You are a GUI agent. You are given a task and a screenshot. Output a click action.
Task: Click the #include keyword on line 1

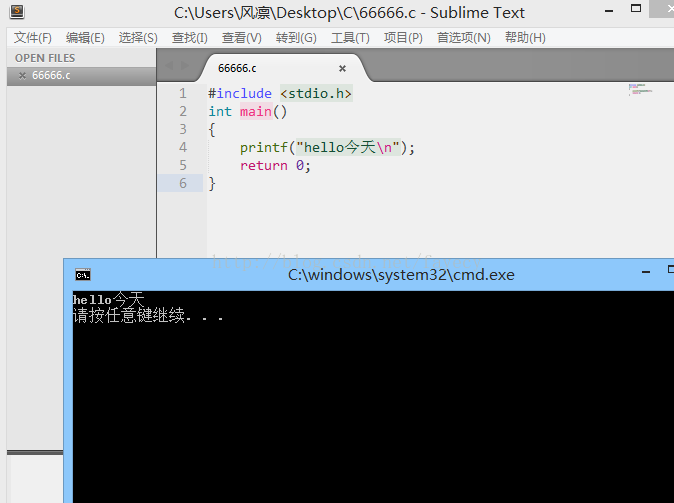[240, 93]
